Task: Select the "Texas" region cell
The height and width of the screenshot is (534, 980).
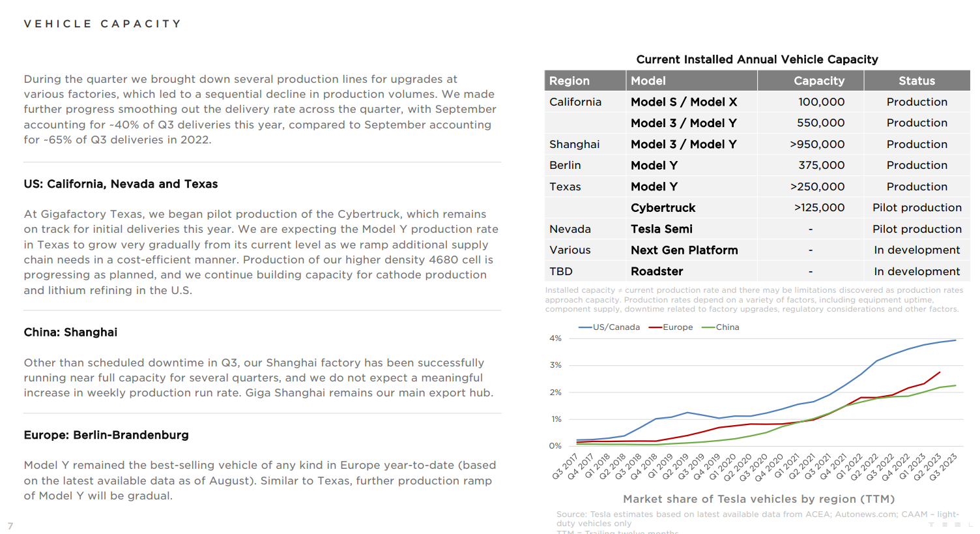Action: 565,186
